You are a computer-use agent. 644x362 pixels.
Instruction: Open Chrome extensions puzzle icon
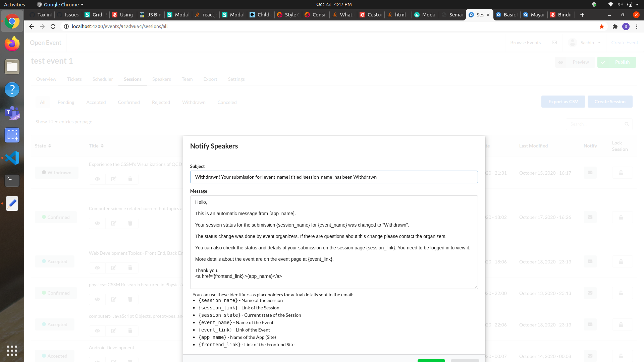615,26
